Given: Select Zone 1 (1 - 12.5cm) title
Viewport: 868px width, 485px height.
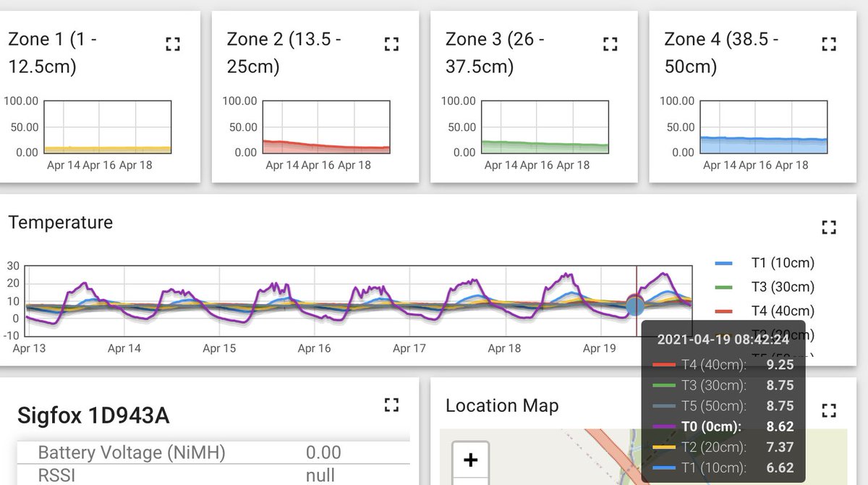Looking at the screenshot, I should tap(52, 53).
